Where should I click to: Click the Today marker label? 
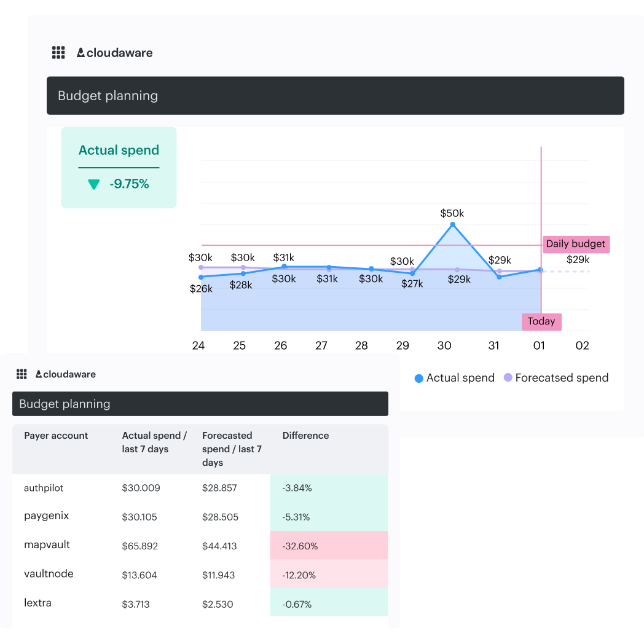tap(541, 321)
